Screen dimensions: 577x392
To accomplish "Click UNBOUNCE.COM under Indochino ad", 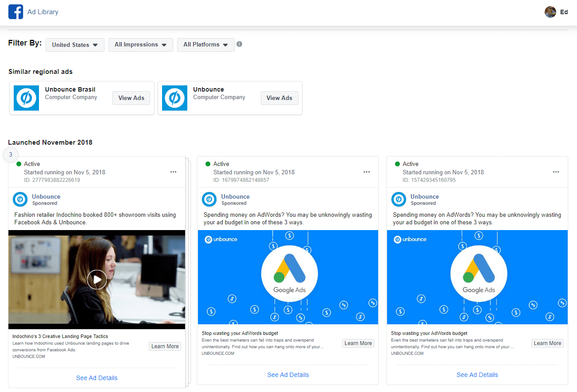I will [x=29, y=357].
